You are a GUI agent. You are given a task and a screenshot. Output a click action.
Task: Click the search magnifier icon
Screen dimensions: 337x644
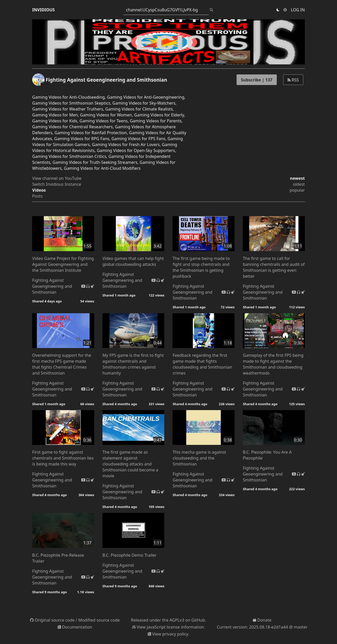coord(211,10)
